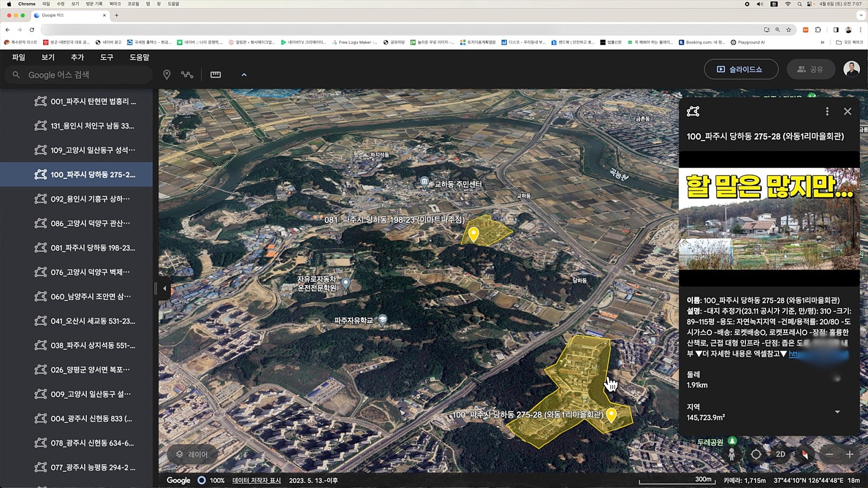Image resolution: width=868 pixels, height=488 pixels.
Task: Open the 도구 menu
Action: tap(106, 57)
